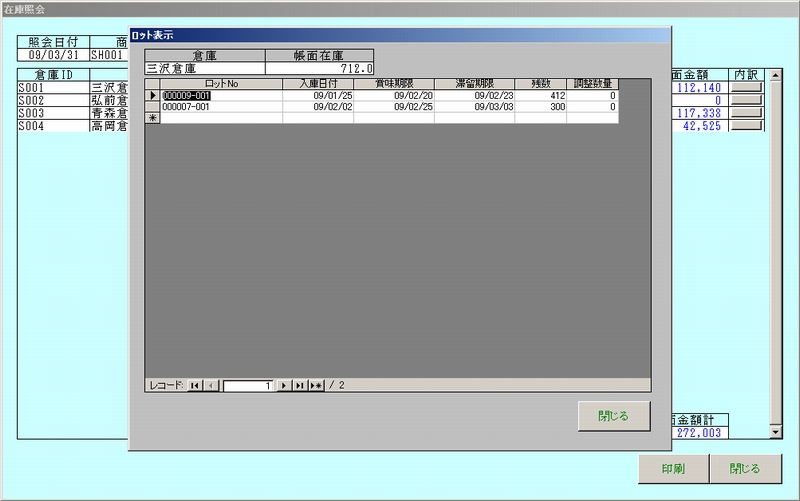This screenshot has height=501, width=800.
Task: Select the new-record asterisk row selector
Action: pos(153,118)
